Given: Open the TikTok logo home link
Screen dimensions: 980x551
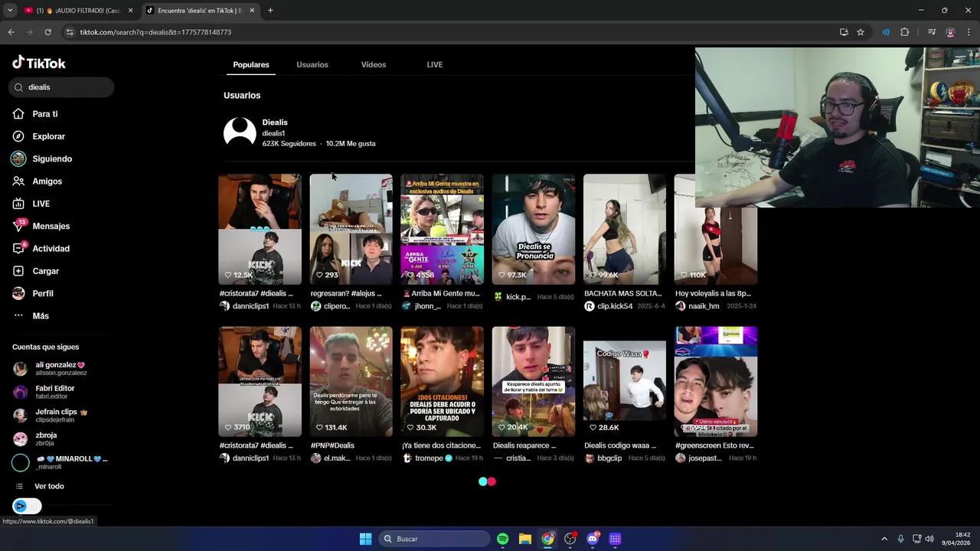Looking at the screenshot, I should pyautogui.click(x=39, y=63).
